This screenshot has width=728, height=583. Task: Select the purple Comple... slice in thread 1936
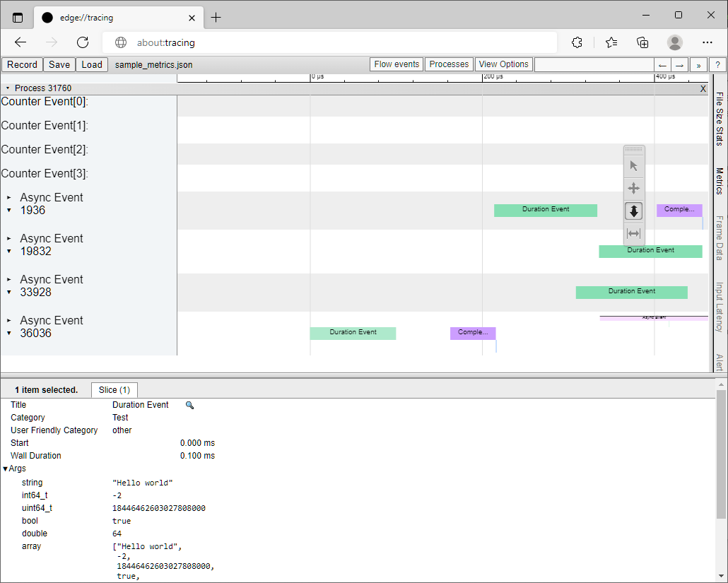(x=679, y=210)
